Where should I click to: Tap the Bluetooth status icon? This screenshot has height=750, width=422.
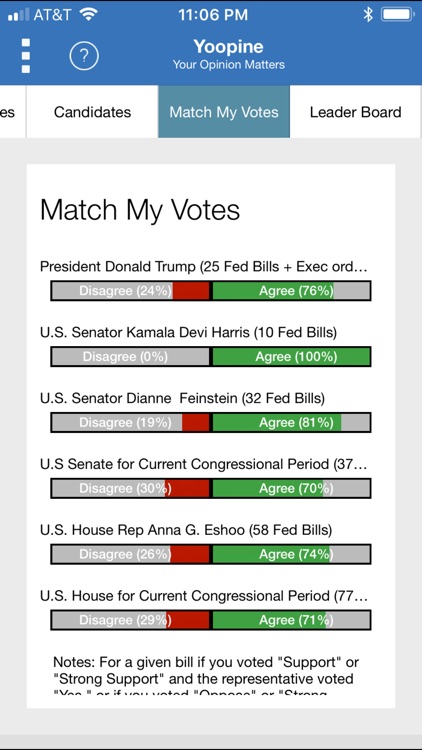pos(367,14)
